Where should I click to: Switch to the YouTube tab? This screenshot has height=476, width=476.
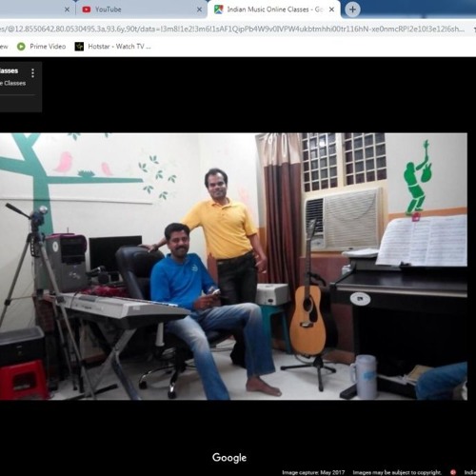(141, 10)
